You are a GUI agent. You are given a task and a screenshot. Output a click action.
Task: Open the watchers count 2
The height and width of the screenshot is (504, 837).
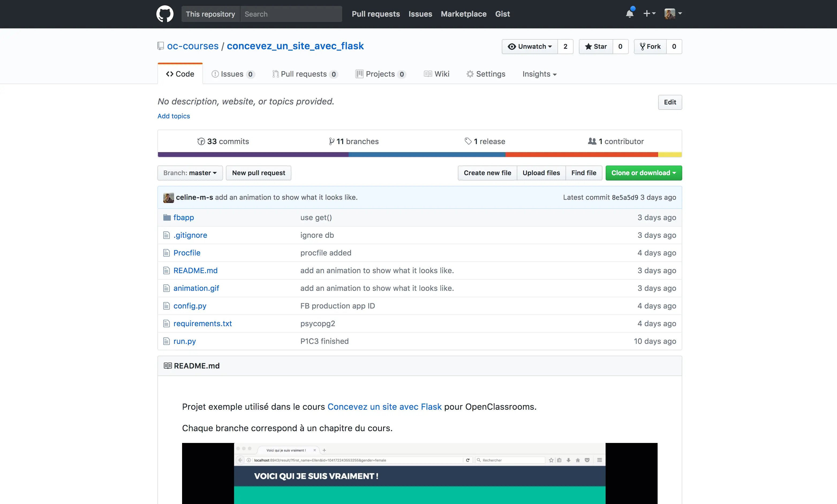click(565, 47)
